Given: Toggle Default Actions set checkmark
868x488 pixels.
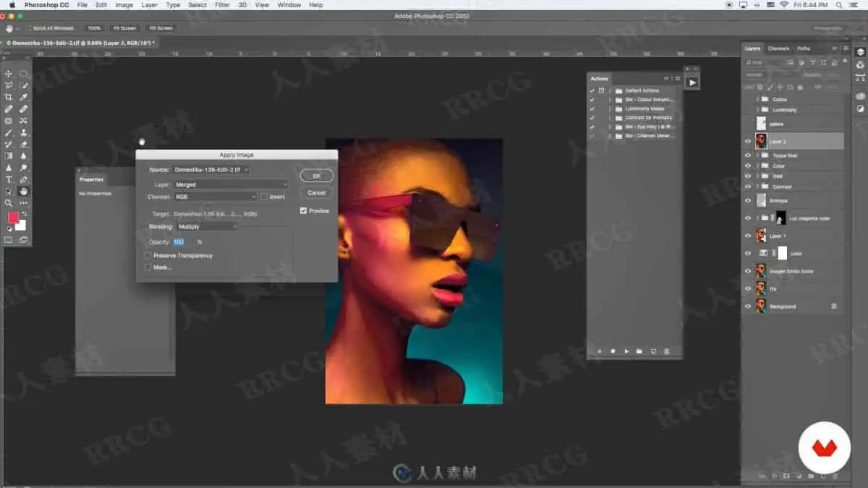Looking at the screenshot, I should [592, 90].
